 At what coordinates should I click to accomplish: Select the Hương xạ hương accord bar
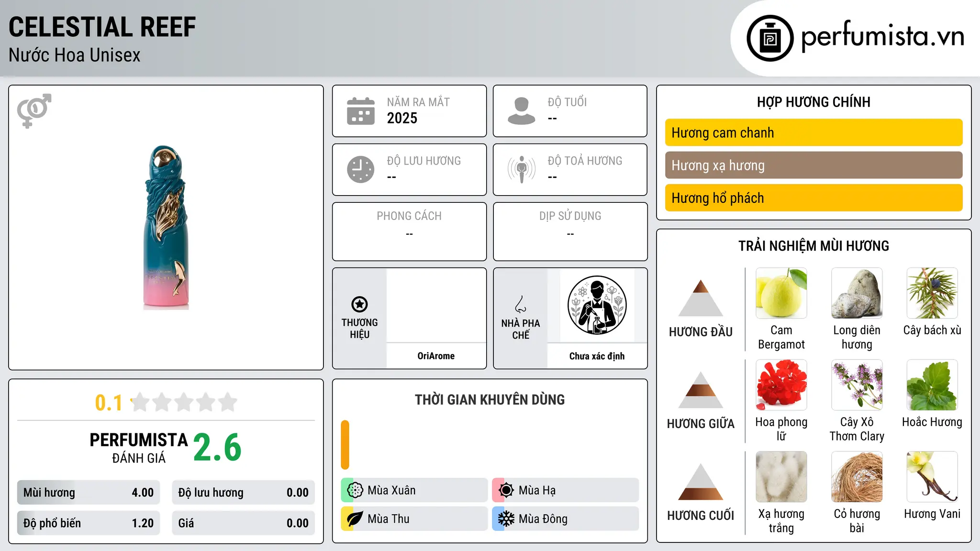coord(813,165)
